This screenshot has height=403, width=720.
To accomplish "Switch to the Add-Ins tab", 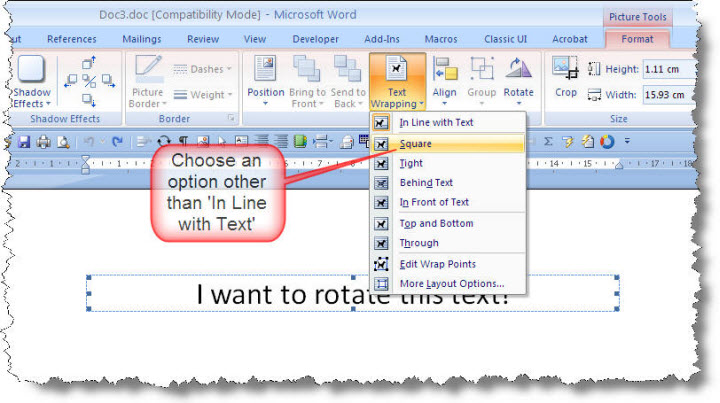I will [x=382, y=39].
